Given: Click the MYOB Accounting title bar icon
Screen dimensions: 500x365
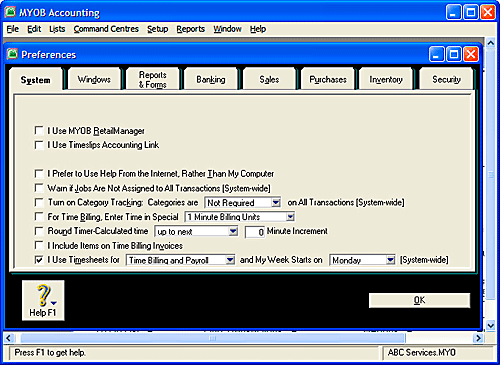Looking at the screenshot, I should [10, 12].
